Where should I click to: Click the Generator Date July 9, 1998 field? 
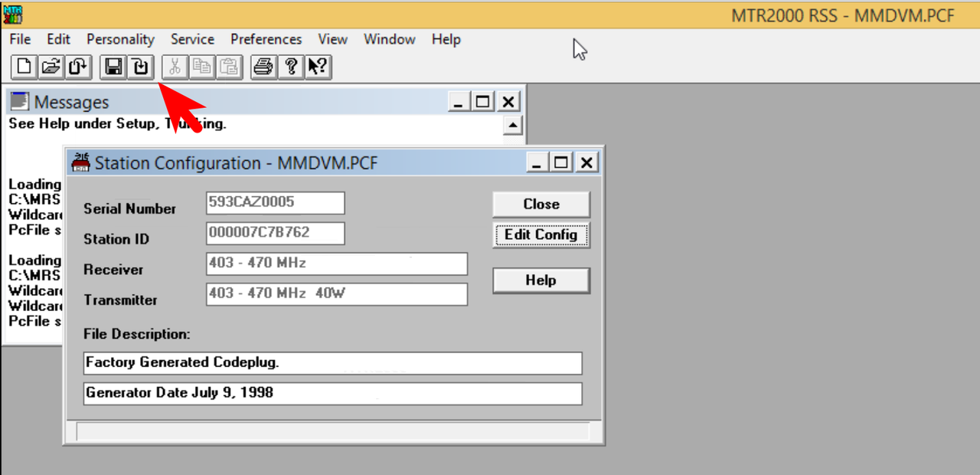point(333,394)
